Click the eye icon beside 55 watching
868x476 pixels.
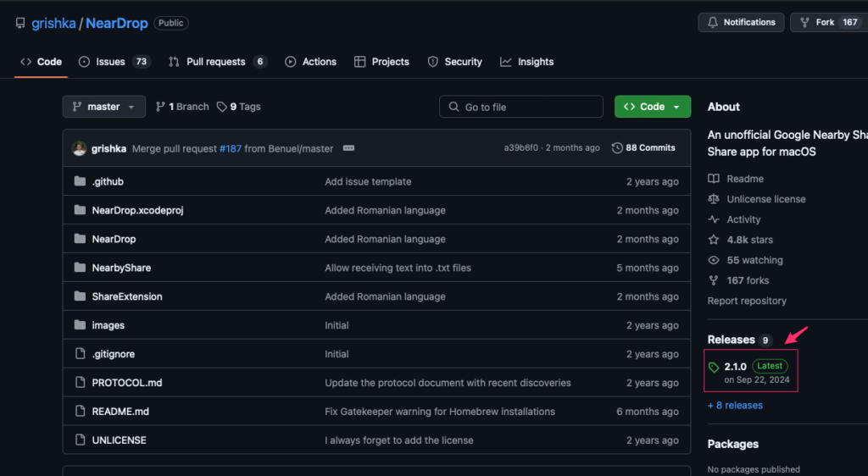point(714,260)
